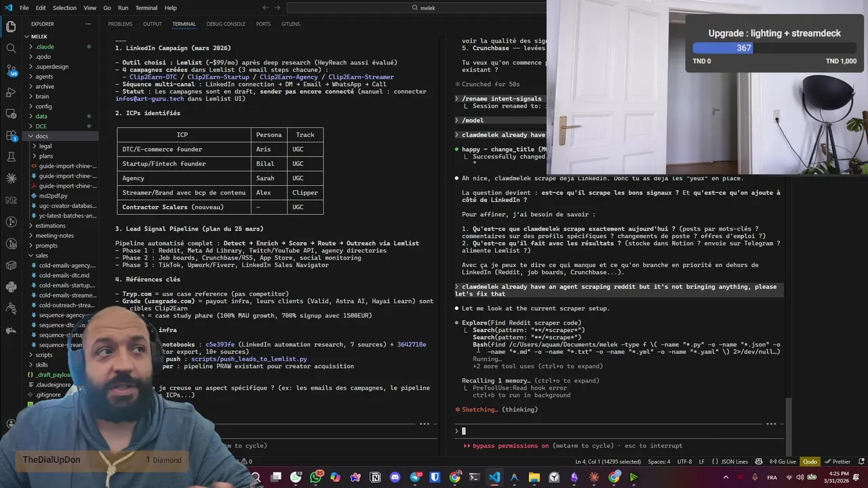Open scripts/push_leads_to_lemlist.py link
868x488 pixels.
[x=249, y=359]
